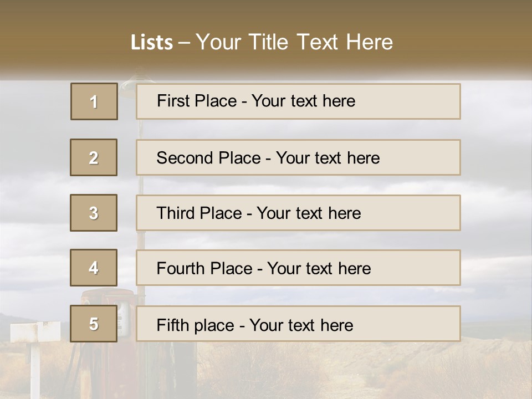This screenshot has height=399, width=532.
Task: Click the Fourth Place text bar
Action: (298, 268)
